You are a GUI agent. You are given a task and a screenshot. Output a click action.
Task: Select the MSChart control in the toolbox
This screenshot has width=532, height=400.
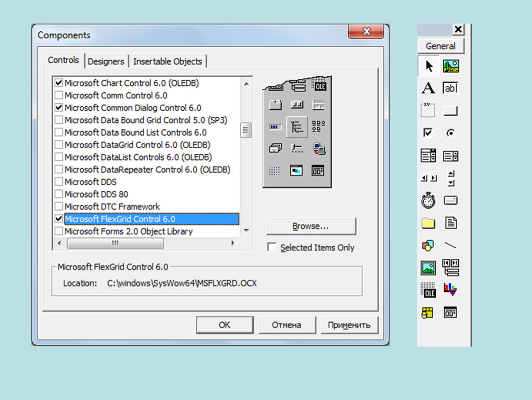(451, 290)
